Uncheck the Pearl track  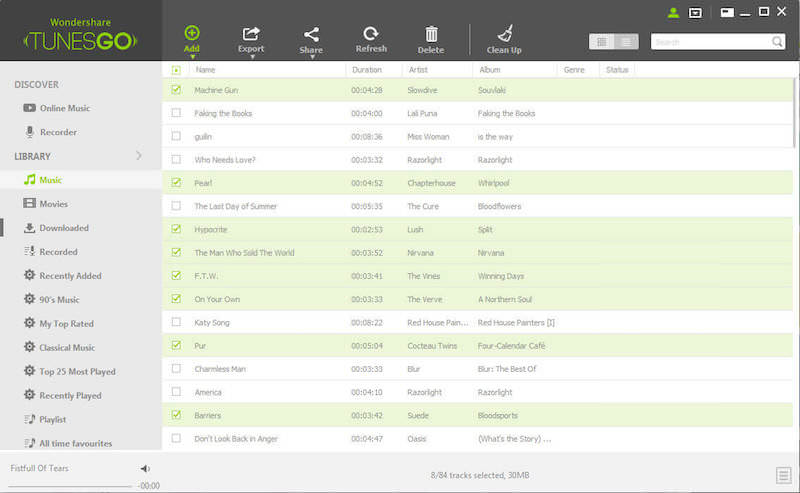tap(176, 183)
